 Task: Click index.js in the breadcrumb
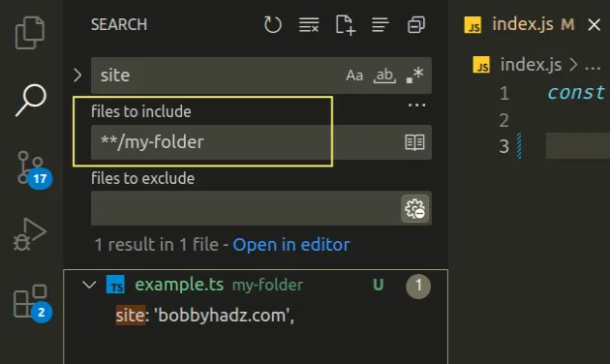pos(531,65)
